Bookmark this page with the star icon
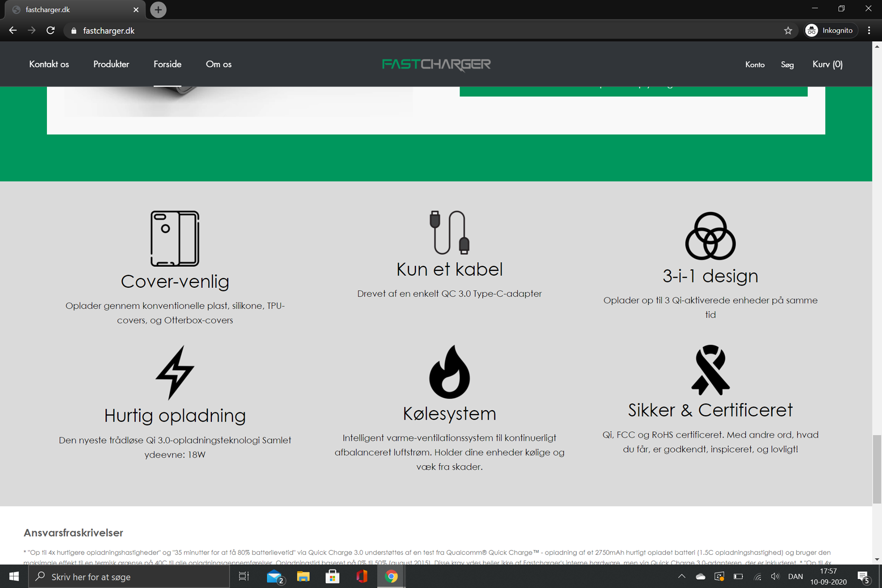 788,31
